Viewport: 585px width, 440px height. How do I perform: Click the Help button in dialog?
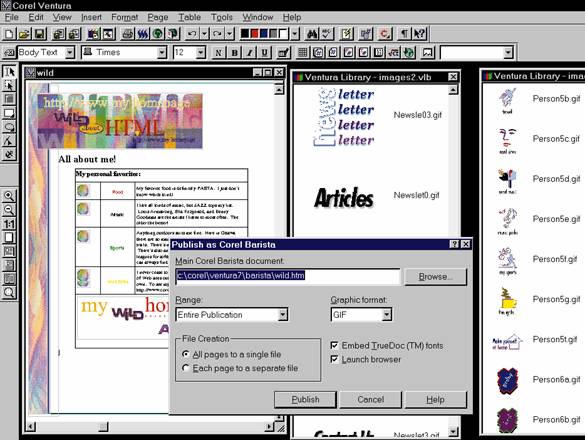(435, 399)
